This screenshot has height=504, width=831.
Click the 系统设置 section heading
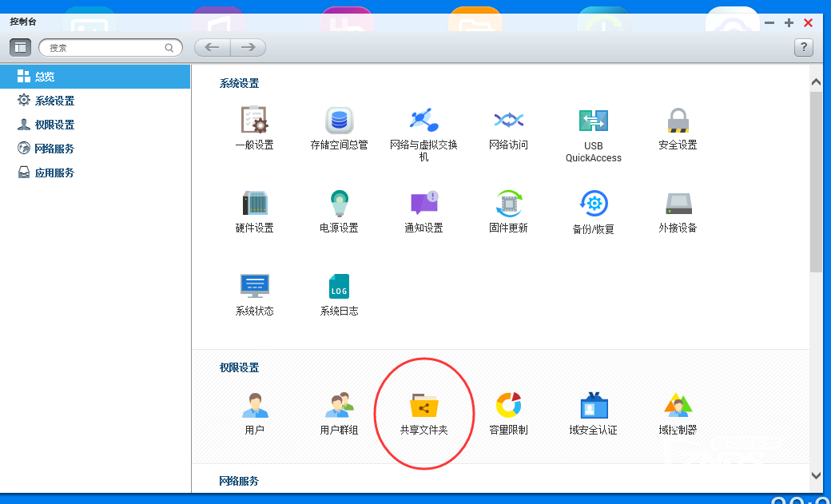(239, 83)
